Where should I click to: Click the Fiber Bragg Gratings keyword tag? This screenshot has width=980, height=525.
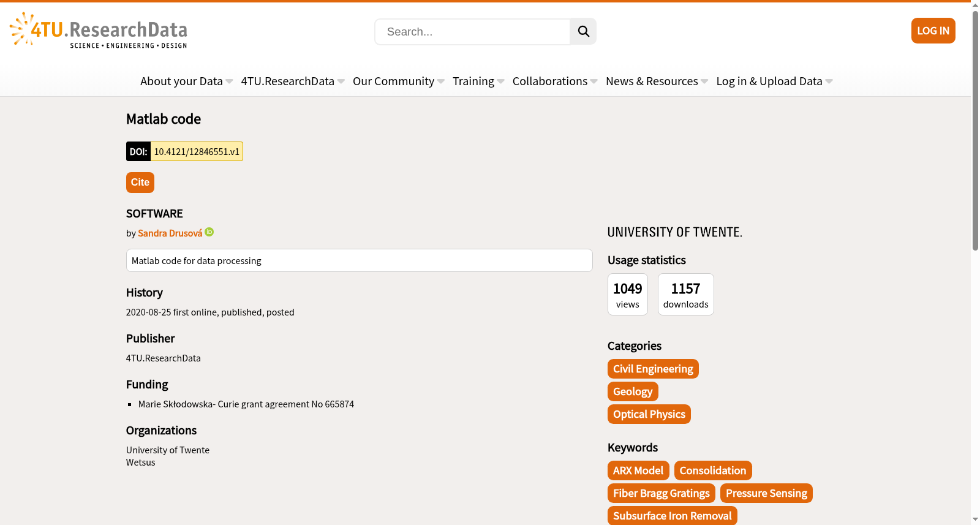pyautogui.click(x=661, y=493)
